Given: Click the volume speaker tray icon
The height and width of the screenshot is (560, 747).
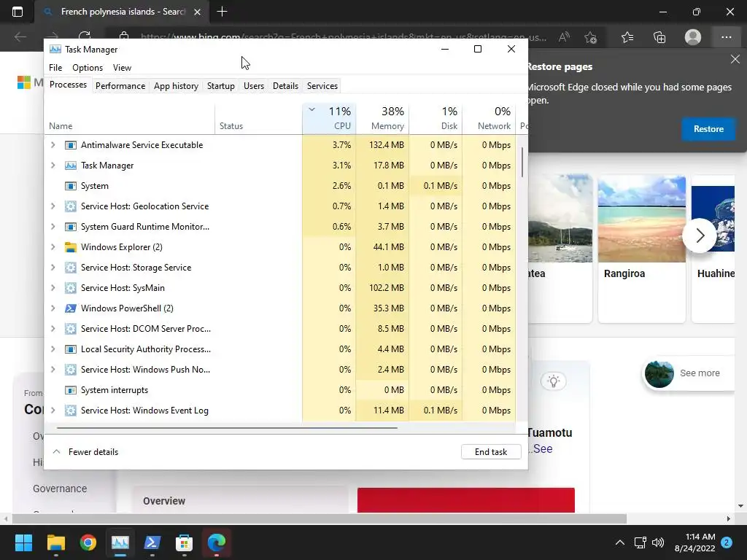Looking at the screenshot, I should pos(658,542).
